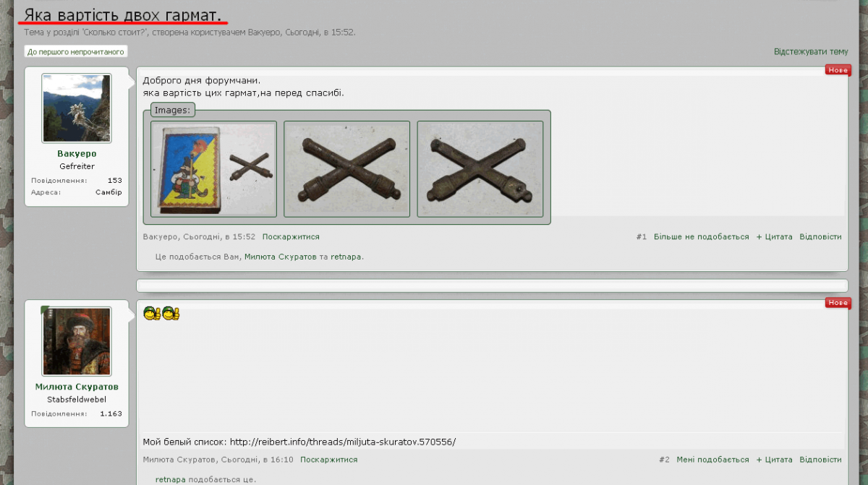Viewport: 868px width, 485px height.
Task: Open Вакуеро's mountain avatar
Action: 77,108
